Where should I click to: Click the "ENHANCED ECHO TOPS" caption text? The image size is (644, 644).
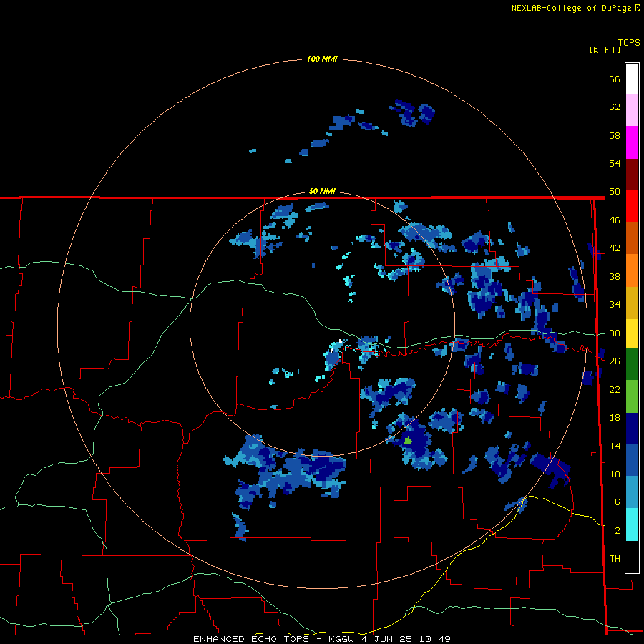coord(250,639)
